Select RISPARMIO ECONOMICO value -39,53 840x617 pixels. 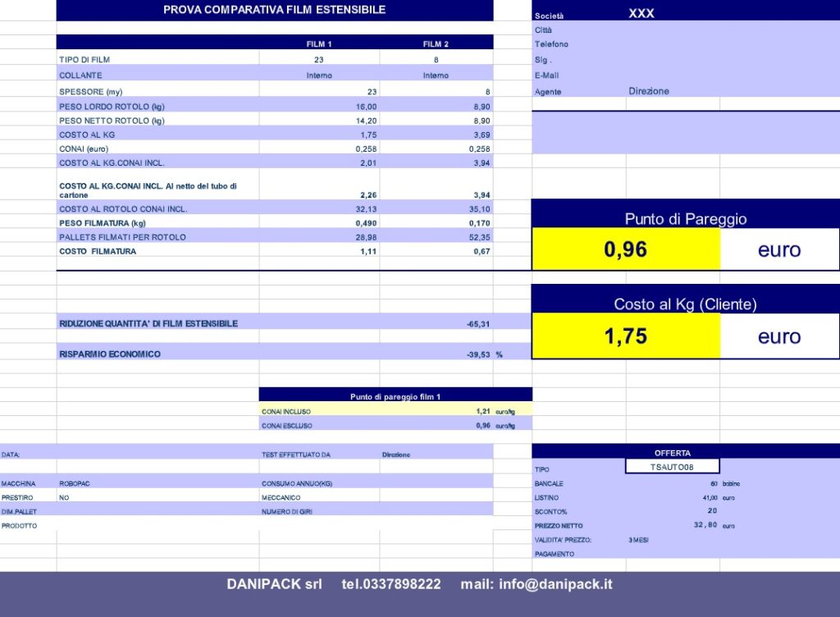pyautogui.click(x=478, y=354)
